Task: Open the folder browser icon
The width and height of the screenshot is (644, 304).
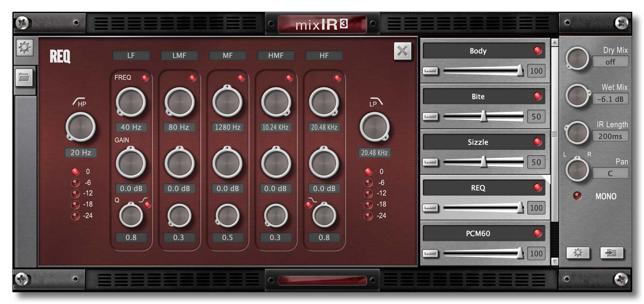Action: (24, 78)
